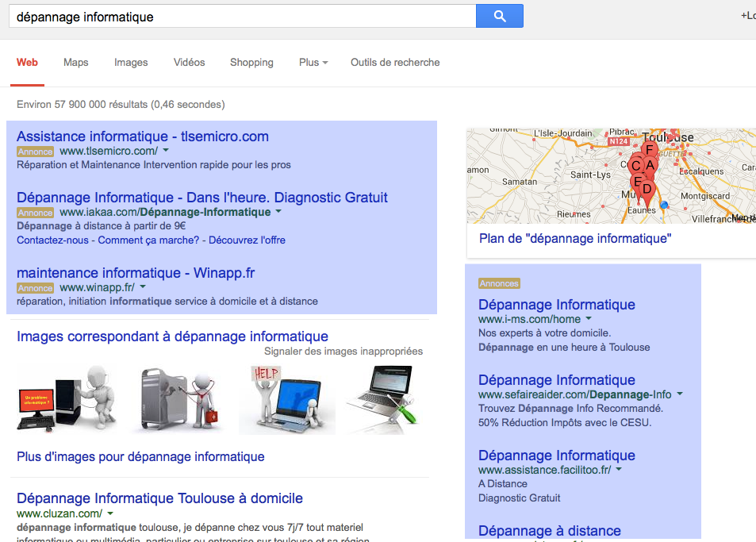Open Dépannage Informatique Toulouse à domicile result

pos(159,498)
